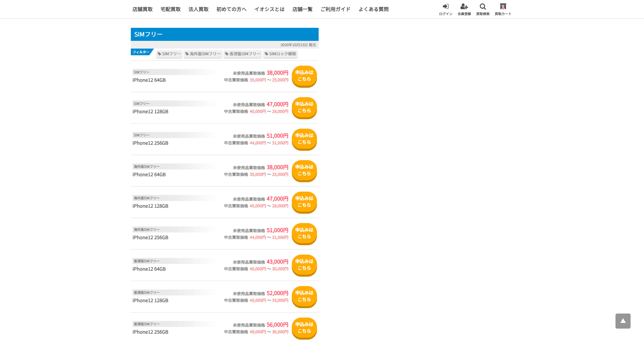Open the ご利用ガイド menu item
This screenshot has width=644, height=342.
pos(335,9)
